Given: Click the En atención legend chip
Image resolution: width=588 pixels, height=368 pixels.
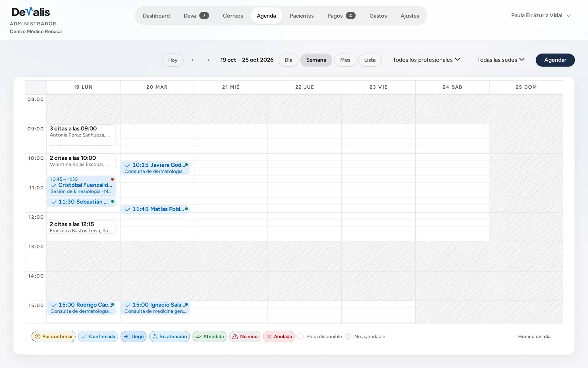Looking at the screenshot, I should 169,336.
